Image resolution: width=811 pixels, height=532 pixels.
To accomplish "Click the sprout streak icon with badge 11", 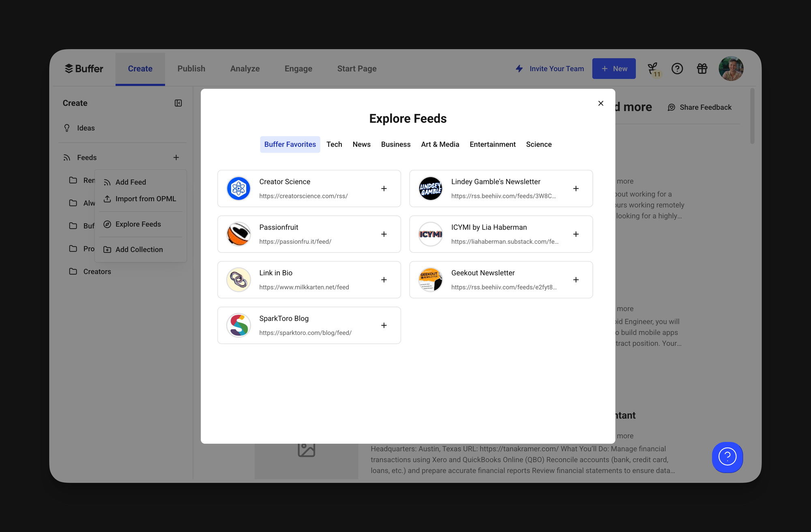I will pyautogui.click(x=653, y=69).
